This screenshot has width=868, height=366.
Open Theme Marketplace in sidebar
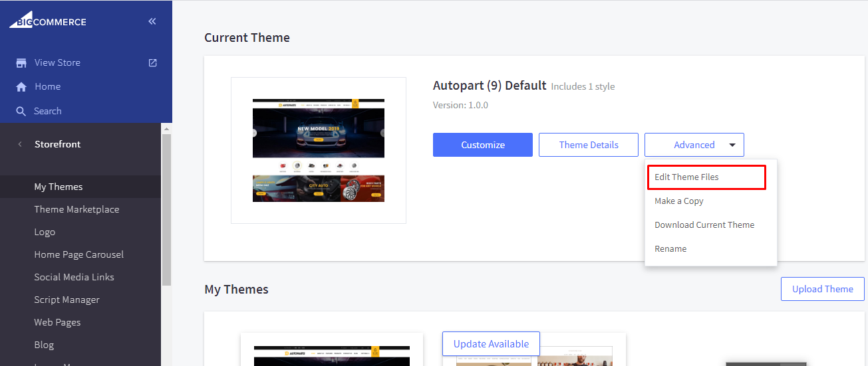(x=76, y=209)
